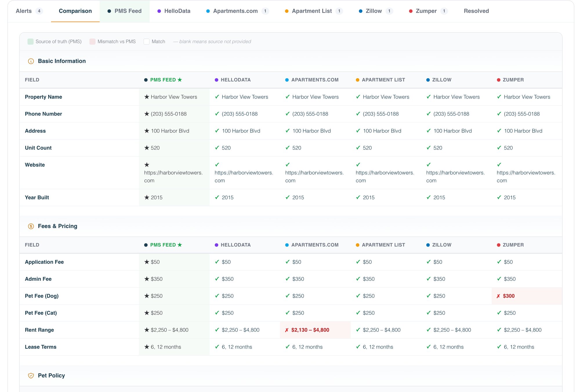Click the red X on Zumper Pet Fee (Dog)
580x392 pixels.
click(498, 296)
